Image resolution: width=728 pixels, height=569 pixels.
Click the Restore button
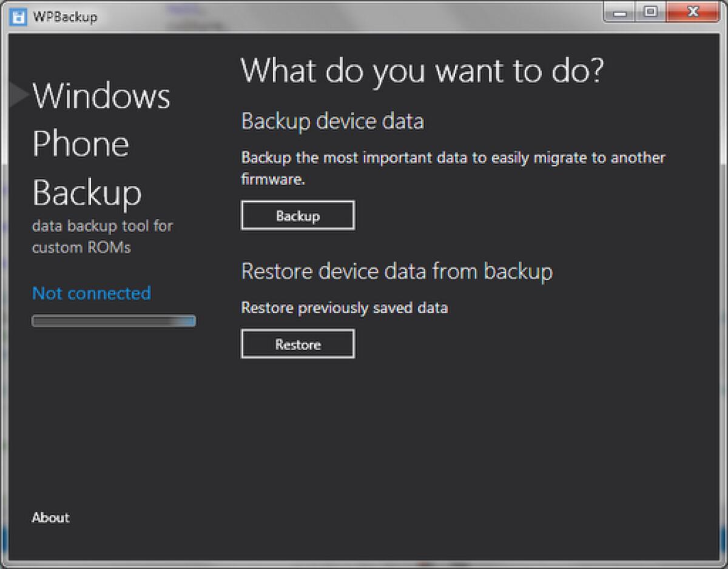298,343
